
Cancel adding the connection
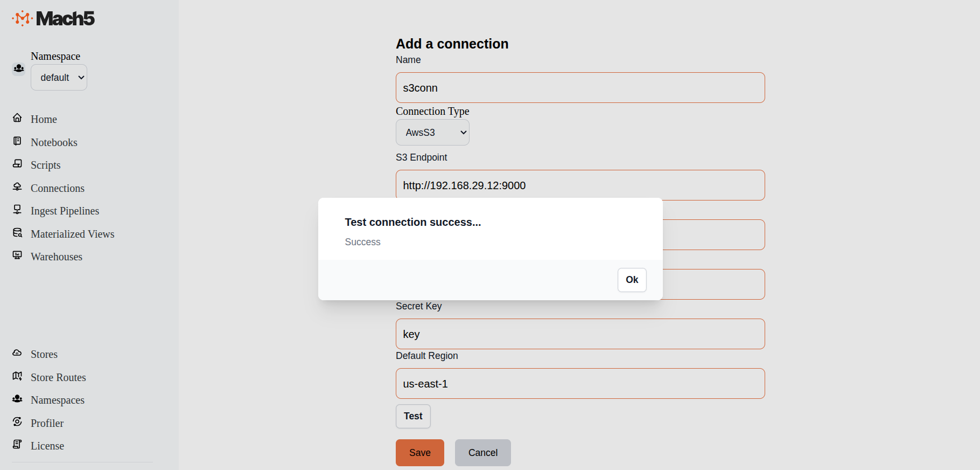pos(482,453)
